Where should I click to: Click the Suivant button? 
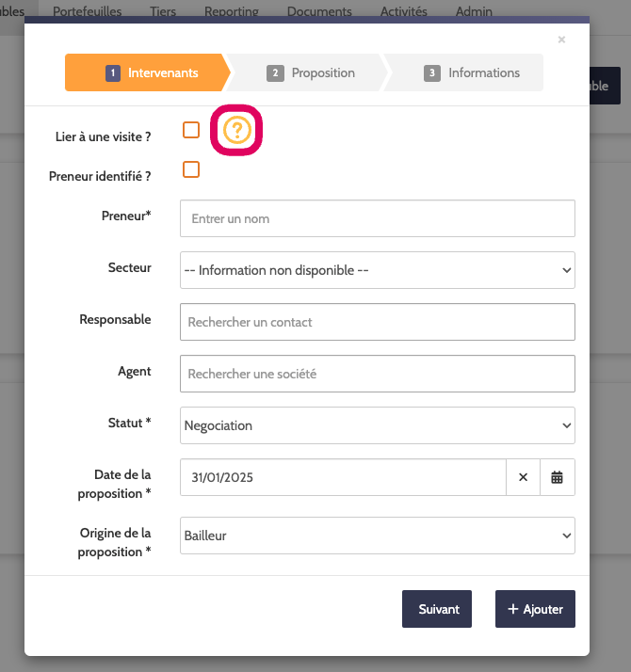437,609
